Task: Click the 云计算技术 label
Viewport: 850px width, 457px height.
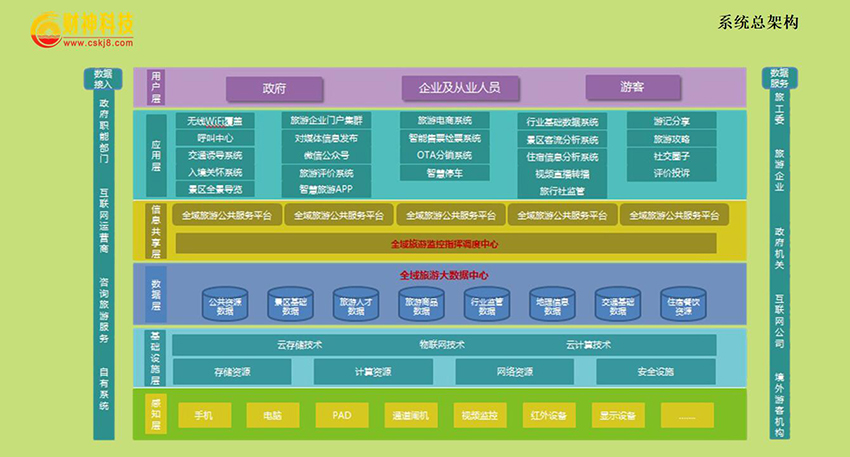Action: click(x=588, y=344)
